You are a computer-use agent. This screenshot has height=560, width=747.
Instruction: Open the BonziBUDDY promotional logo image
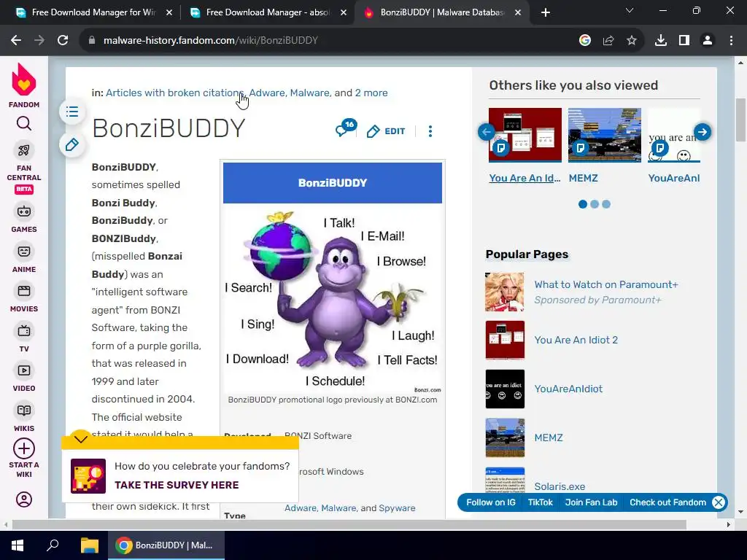[x=333, y=299]
